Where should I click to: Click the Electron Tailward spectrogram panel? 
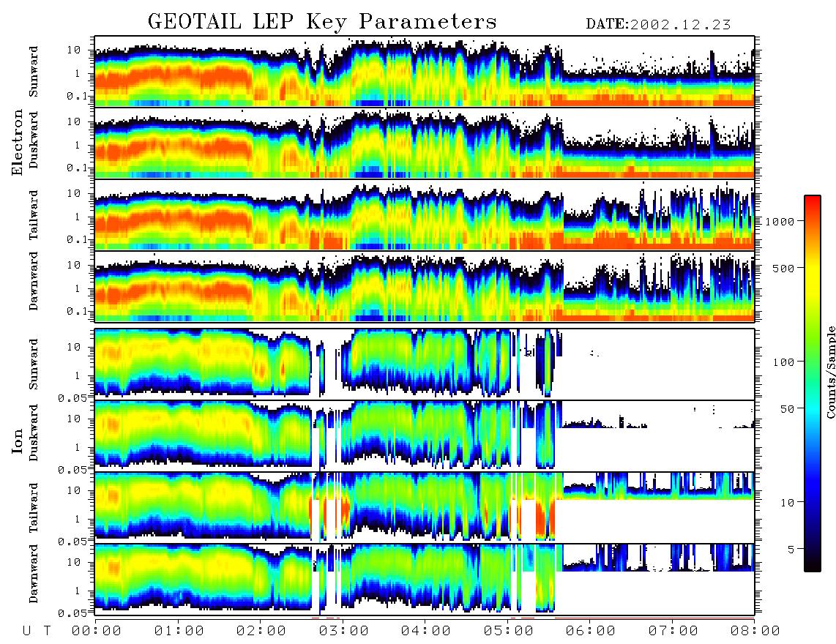425,215
